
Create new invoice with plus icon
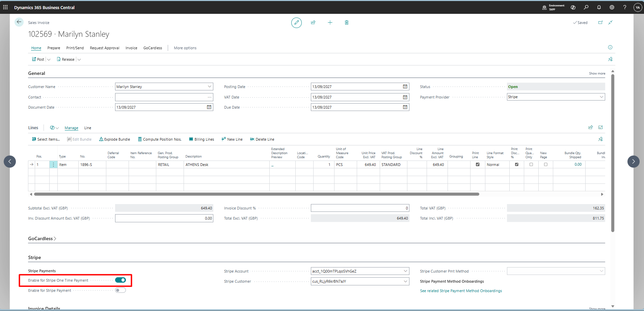point(330,23)
